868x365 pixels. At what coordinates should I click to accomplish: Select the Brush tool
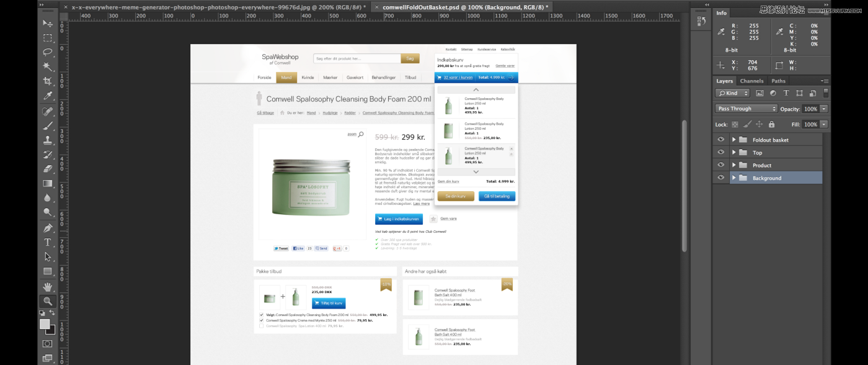click(48, 126)
